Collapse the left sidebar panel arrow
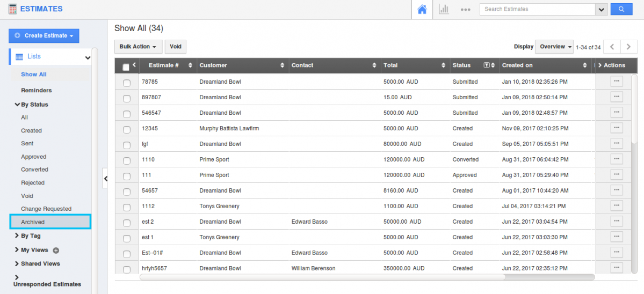The width and height of the screenshot is (644, 294). pos(105,179)
